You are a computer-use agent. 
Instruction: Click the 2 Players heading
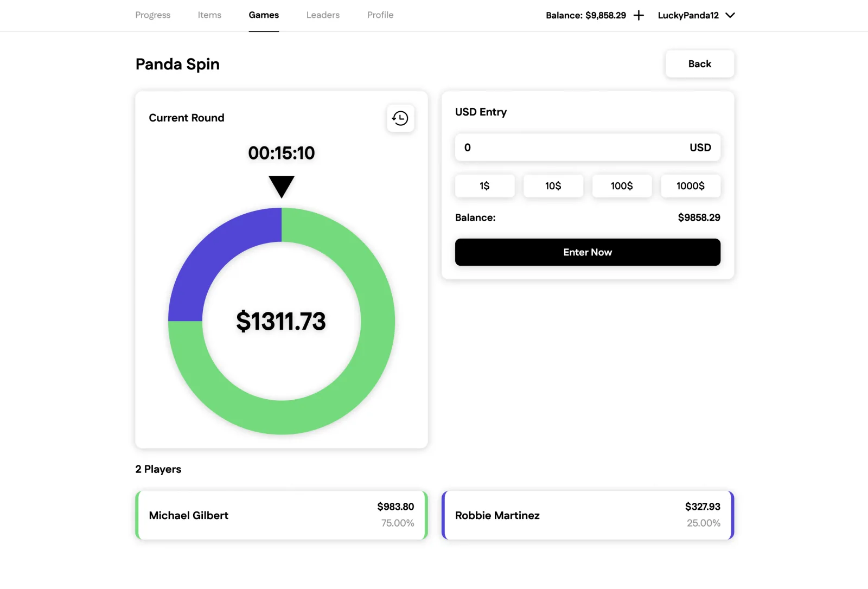(x=158, y=469)
